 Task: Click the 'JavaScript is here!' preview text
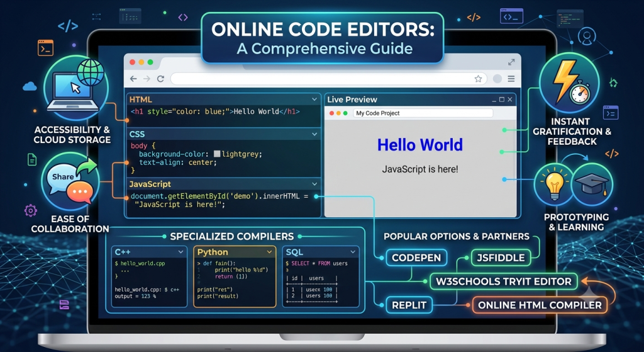tap(419, 169)
